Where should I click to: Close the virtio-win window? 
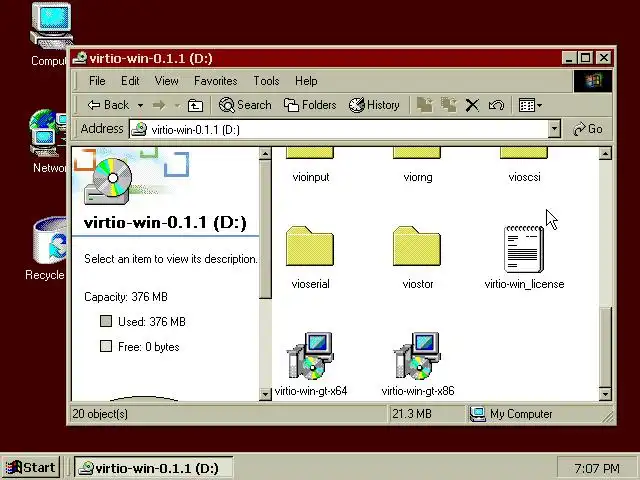(x=604, y=58)
